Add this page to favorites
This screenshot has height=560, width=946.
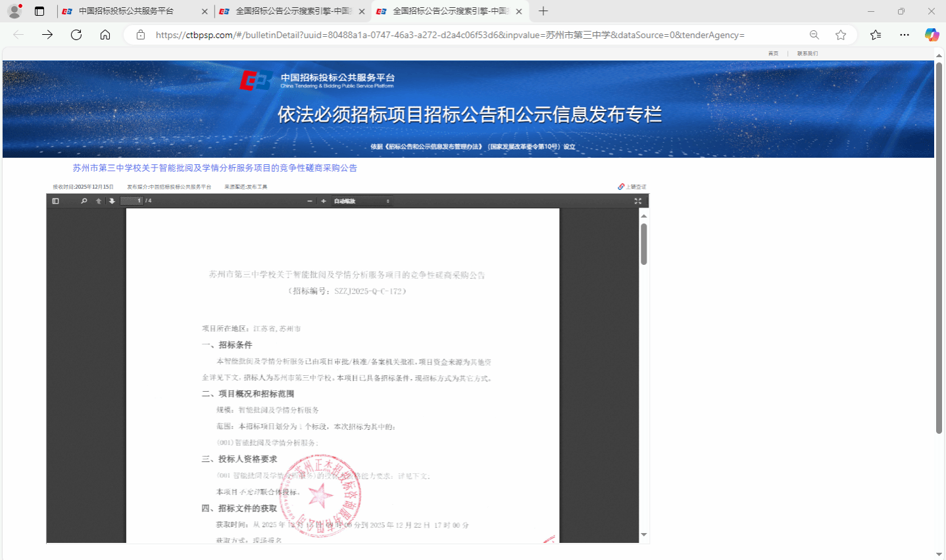click(841, 35)
